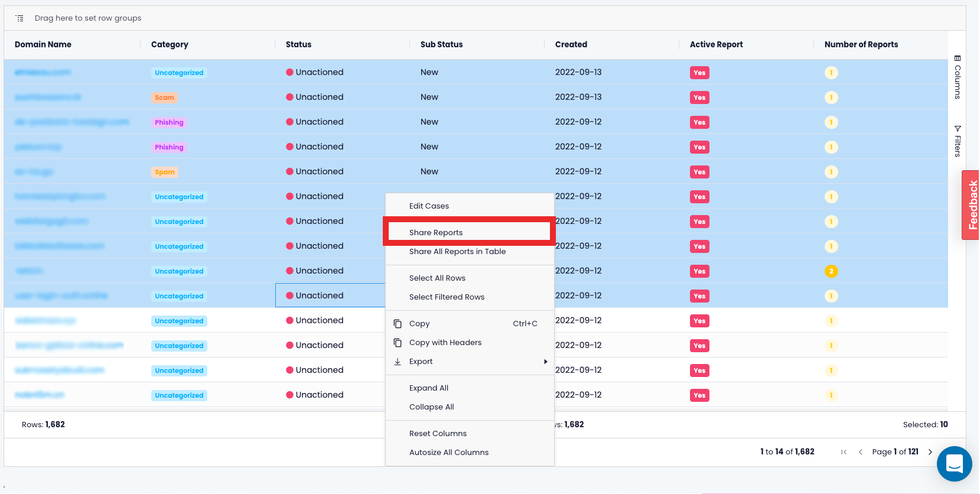
Task: Sort by Status column header
Action: click(x=298, y=44)
